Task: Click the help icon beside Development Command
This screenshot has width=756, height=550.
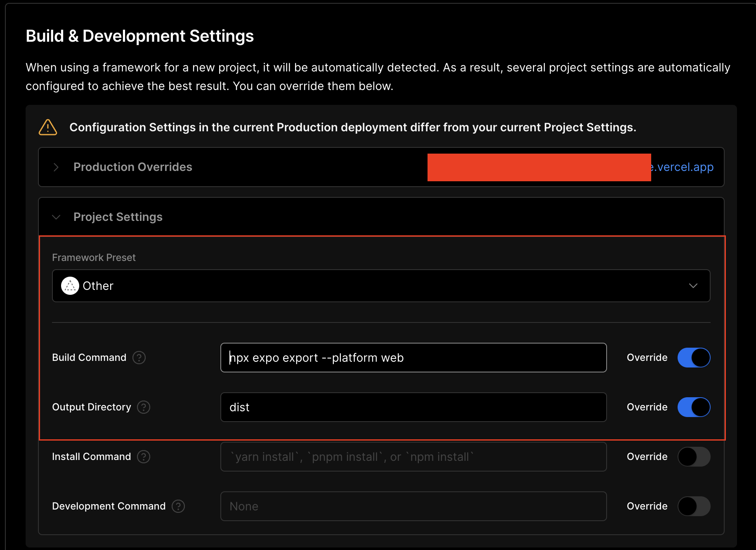Action: 178,506
